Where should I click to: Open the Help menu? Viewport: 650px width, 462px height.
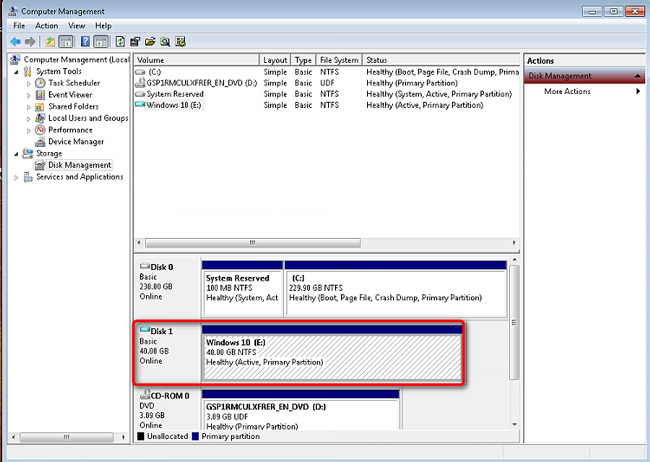[x=103, y=26]
